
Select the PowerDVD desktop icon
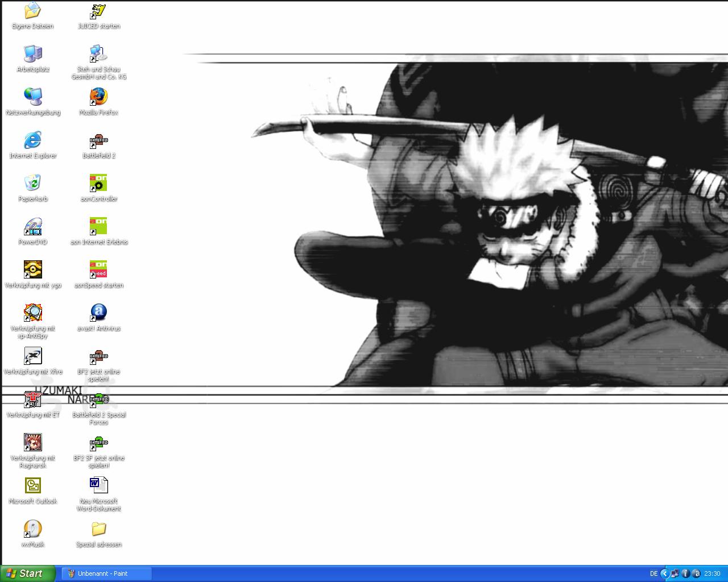pos(33,226)
